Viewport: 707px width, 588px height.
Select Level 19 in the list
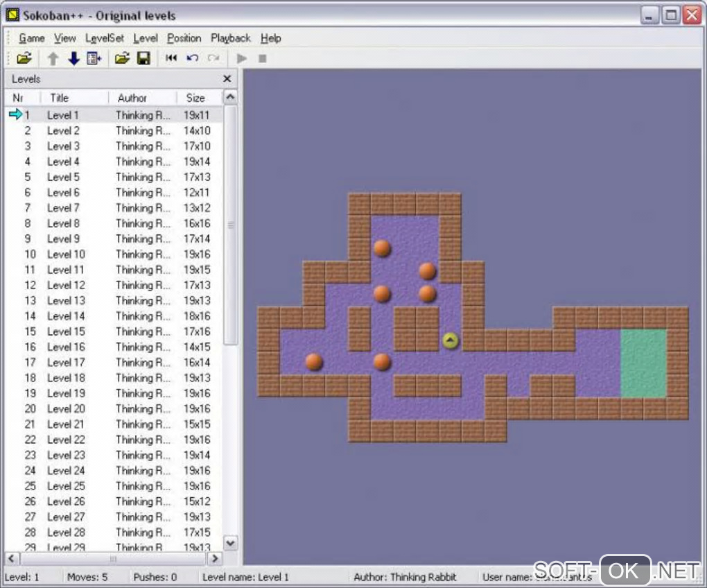(114, 393)
